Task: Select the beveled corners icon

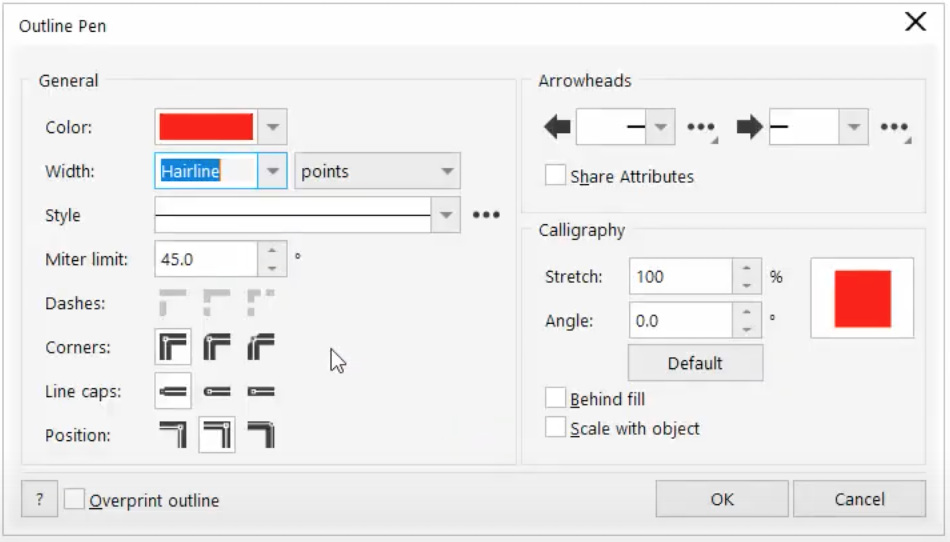Action: coord(261,348)
